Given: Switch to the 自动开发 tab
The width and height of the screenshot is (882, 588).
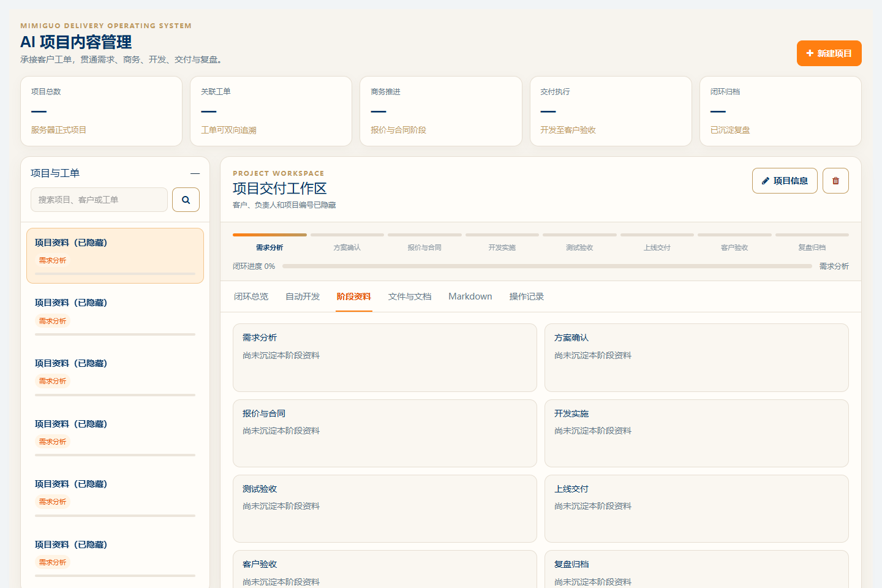Looking at the screenshot, I should click(303, 296).
